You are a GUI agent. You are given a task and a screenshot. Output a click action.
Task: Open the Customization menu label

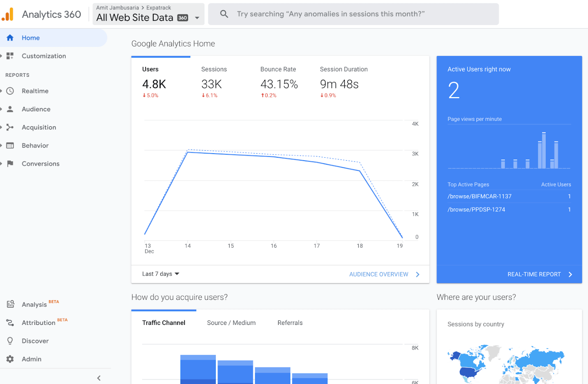coord(44,56)
